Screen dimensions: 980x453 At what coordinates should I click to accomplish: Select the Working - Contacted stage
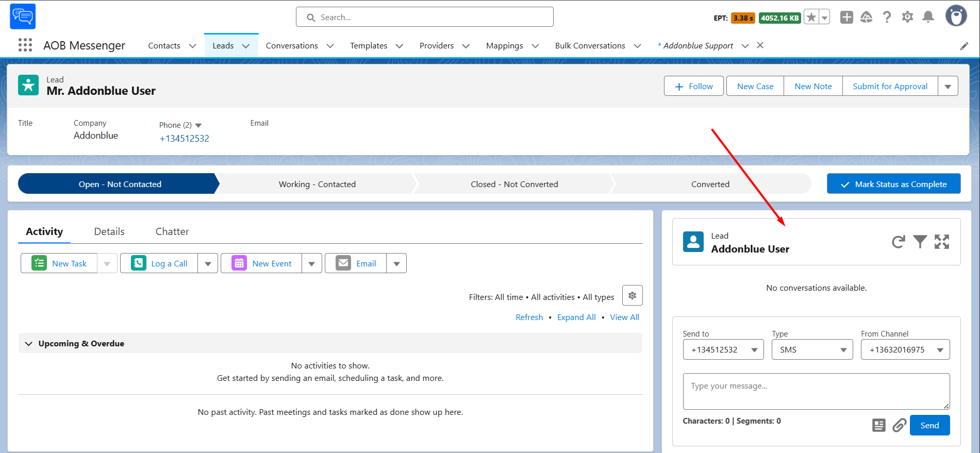tap(317, 184)
